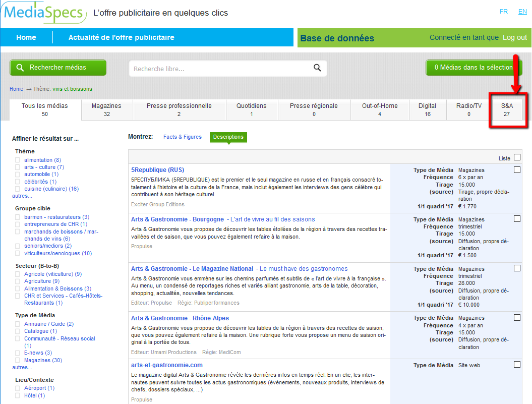The height and width of the screenshot is (404, 532).
Task: Click the Rechercher médias button
Action: coord(58,68)
